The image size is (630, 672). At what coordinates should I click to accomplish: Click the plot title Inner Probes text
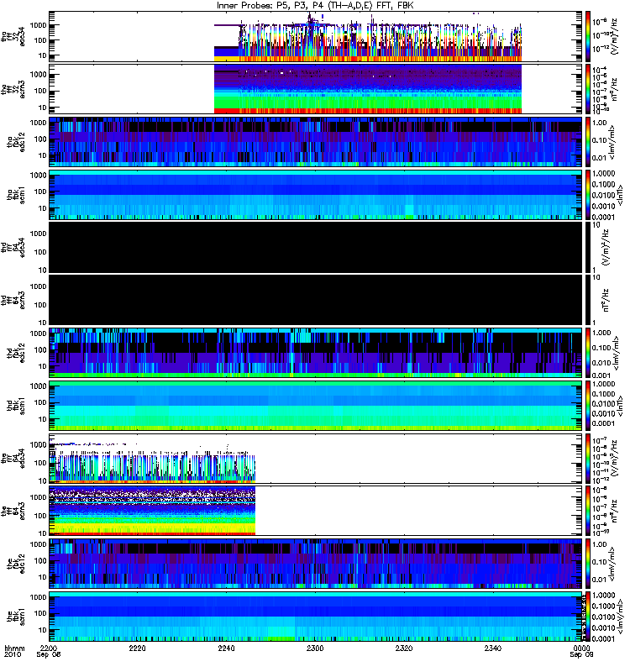click(x=244, y=6)
